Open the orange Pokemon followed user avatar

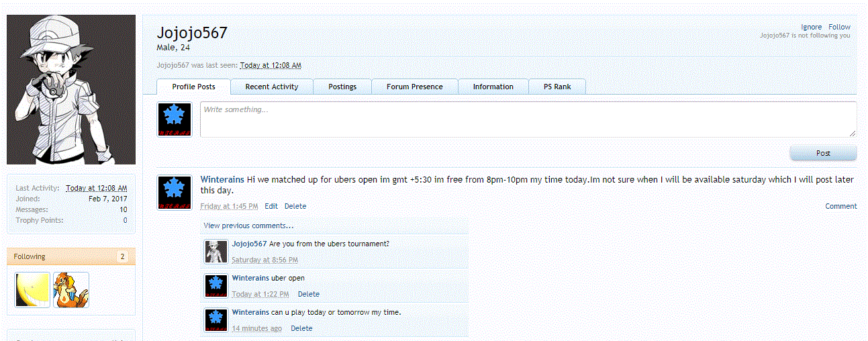(x=71, y=290)
